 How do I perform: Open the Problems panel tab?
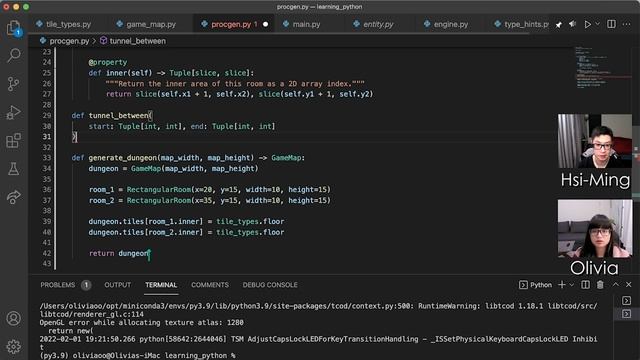click(x=58, y=285)
